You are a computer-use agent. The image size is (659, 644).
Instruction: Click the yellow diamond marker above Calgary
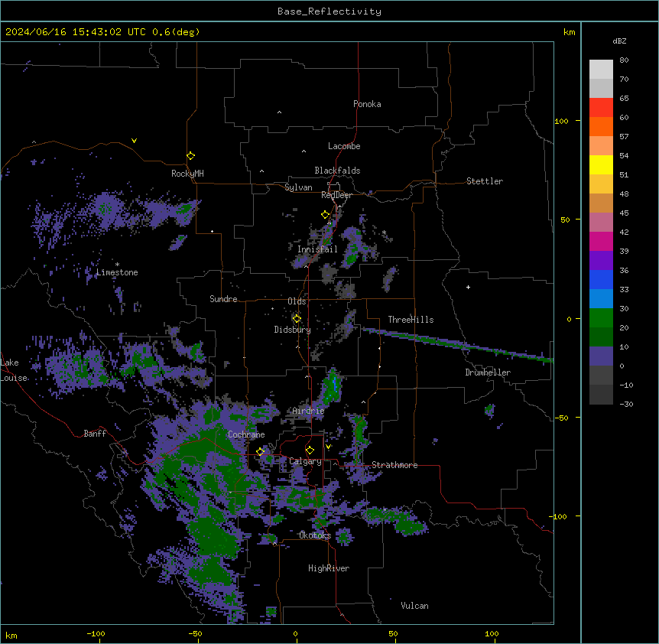click(310, 450)
